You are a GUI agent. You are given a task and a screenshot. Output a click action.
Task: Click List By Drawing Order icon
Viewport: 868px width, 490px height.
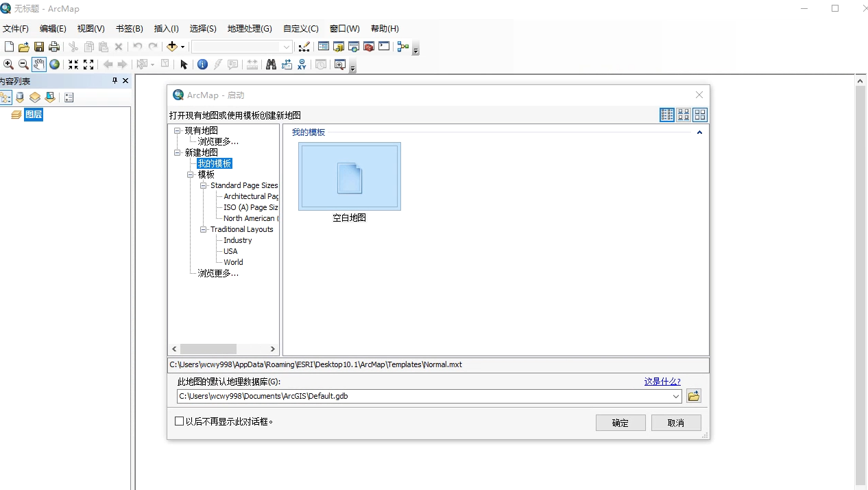tap(5, 97)
